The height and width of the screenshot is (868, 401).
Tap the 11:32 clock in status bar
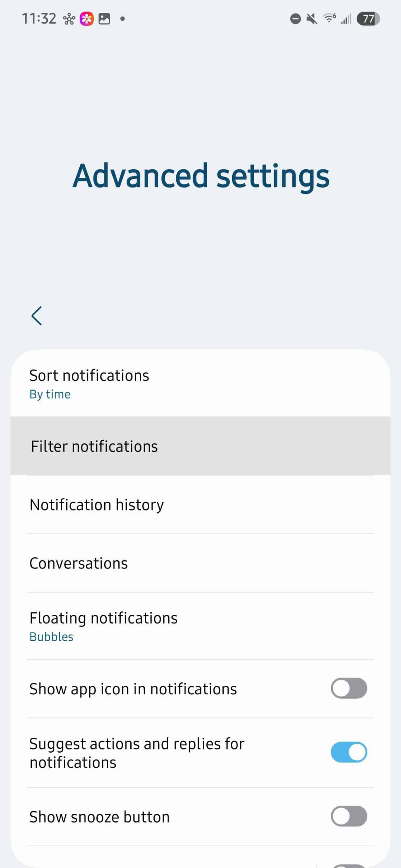pos(39,19)
